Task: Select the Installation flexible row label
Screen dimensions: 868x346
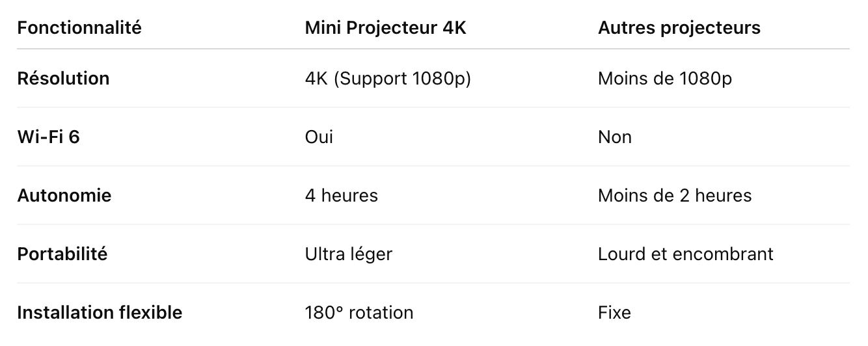Action: (x=100, y=313)
